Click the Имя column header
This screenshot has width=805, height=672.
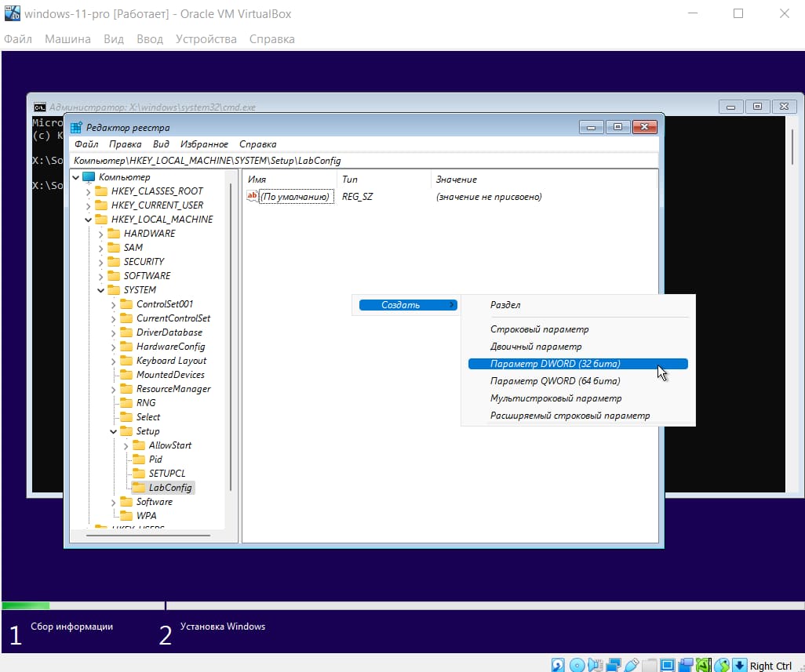coord(290,180)
